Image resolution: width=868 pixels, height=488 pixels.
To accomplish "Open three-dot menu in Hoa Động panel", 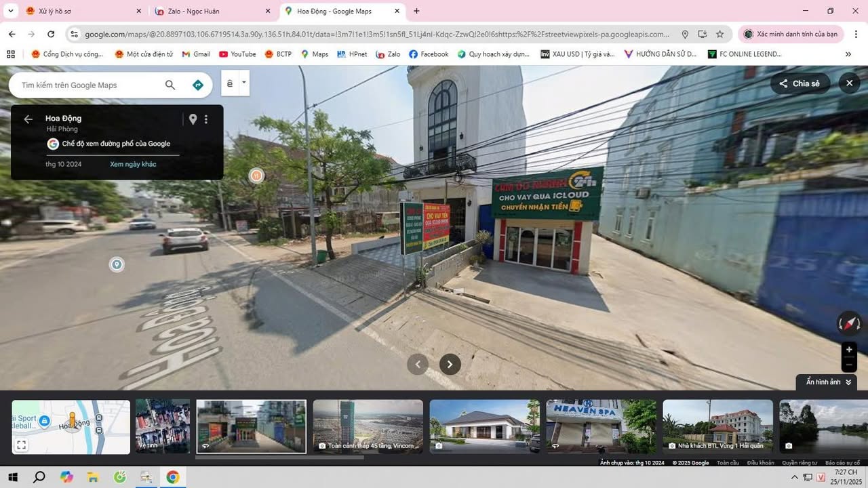I will tap(206, 119).
